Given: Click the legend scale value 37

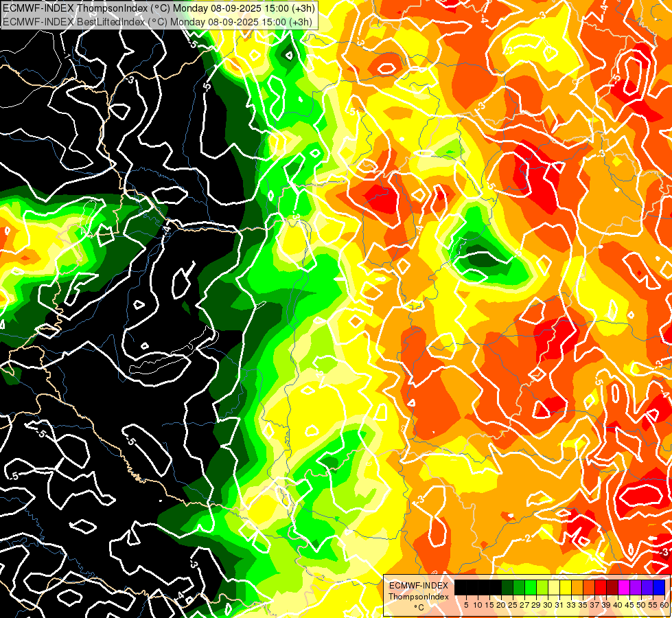Looking at the screenshot, I should click(x=594, y=605).
